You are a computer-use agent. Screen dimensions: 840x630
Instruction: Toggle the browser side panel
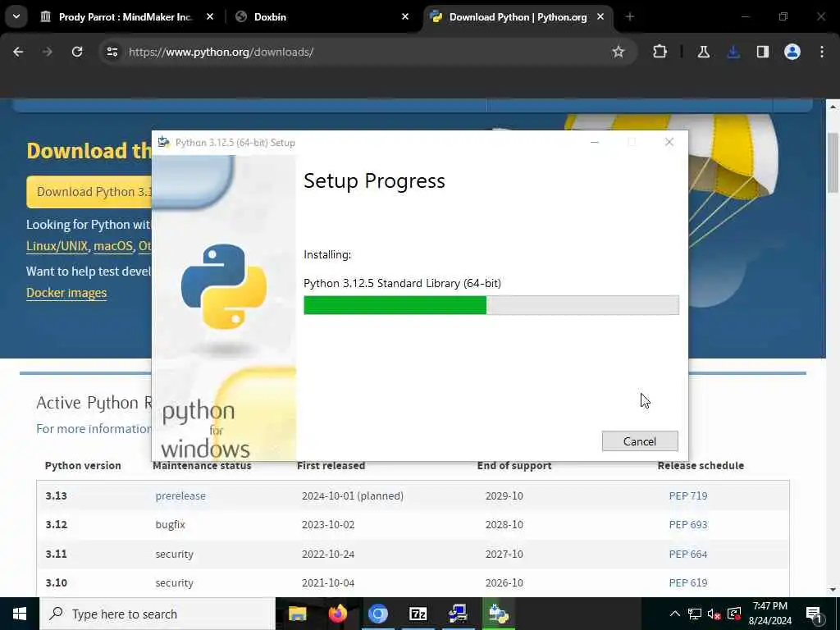pyautogui.click(x=763, y=52)
